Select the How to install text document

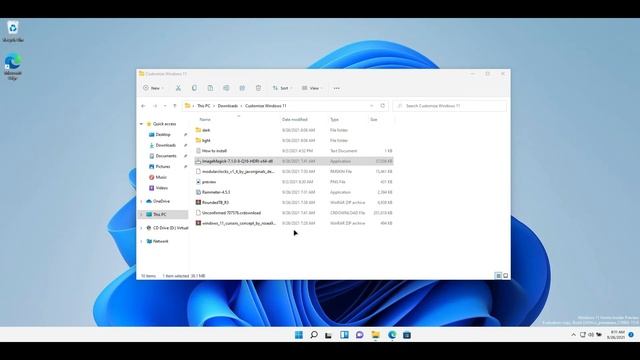pos(294,151)
